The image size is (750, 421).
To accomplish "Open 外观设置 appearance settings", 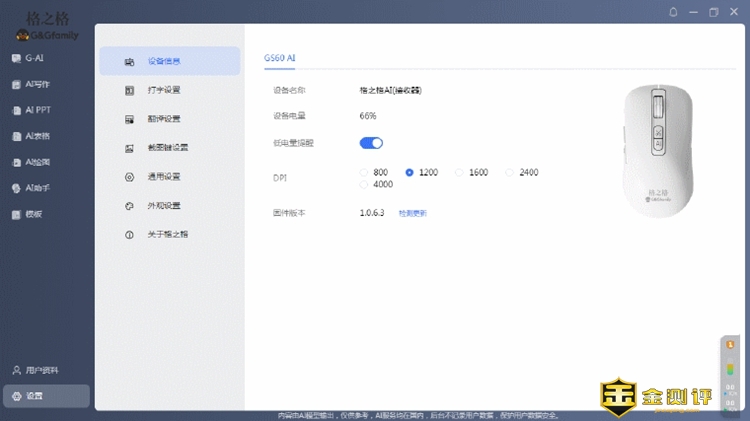I will click(163, 206).
